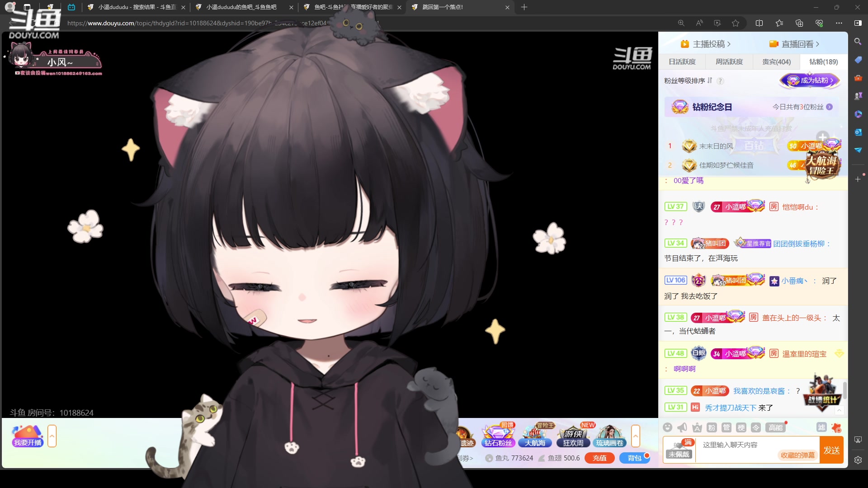This screenshot has height=488, width=868.
Task: Open browser settings and more menu
Action: point(839,23)
